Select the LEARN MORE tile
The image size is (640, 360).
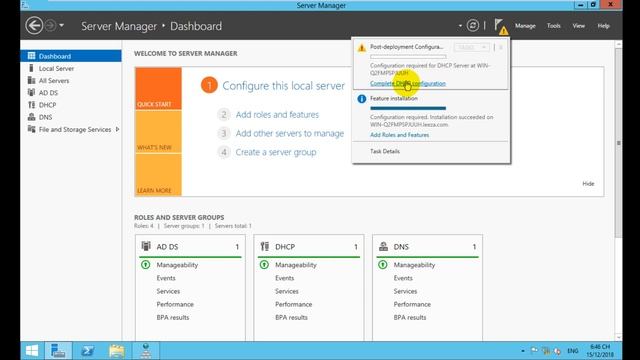click(x=158, y=175)
